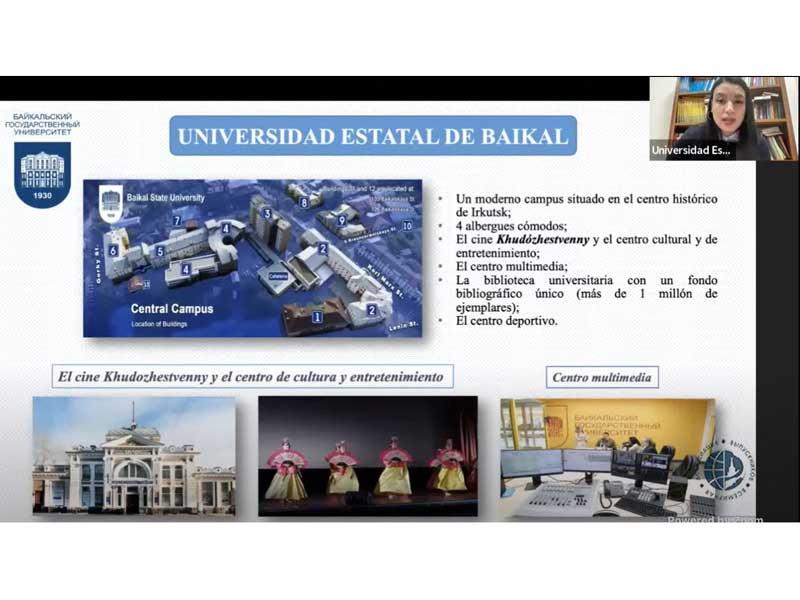Click the 'El centro multimedia' bullet

point(512,266)
